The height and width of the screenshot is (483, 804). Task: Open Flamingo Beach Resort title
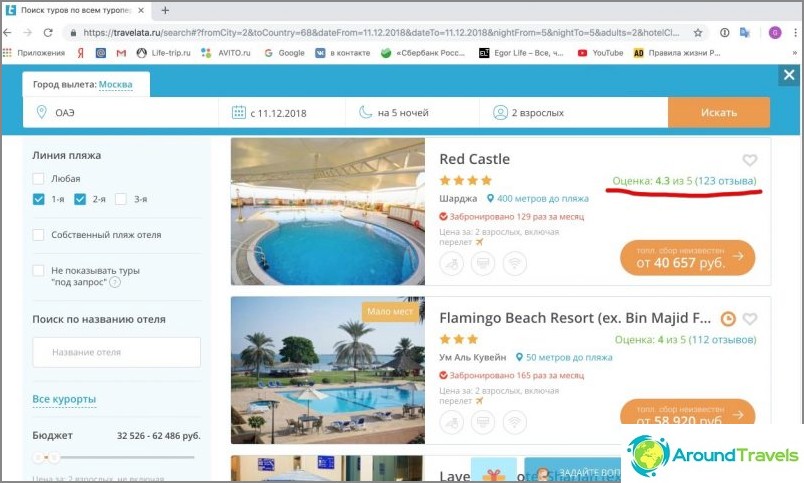point(575,318)
